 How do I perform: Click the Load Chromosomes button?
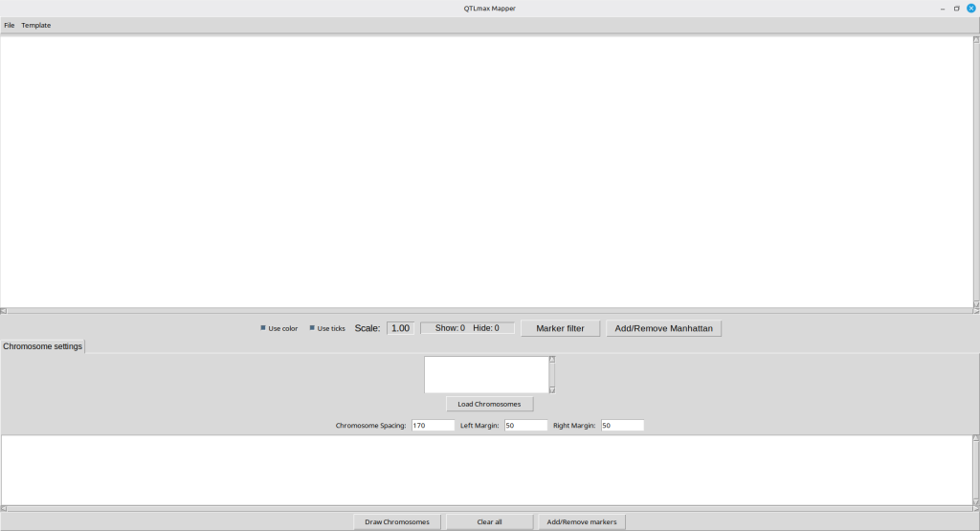(489, 404)
